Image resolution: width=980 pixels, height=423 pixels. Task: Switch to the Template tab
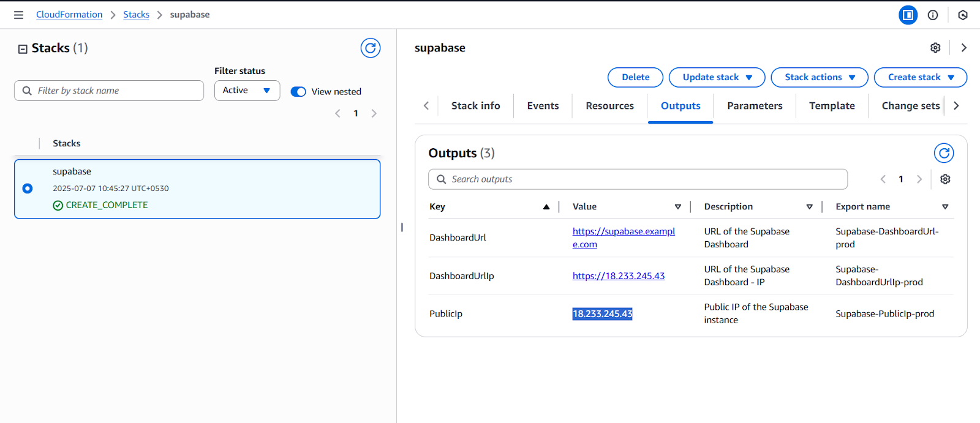click(x=832, y=106)
